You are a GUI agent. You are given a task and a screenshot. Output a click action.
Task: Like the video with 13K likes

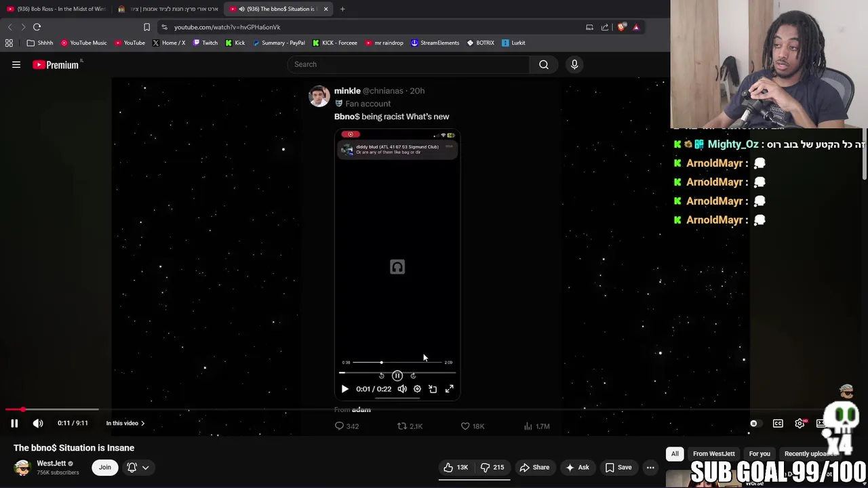(456, 467)
